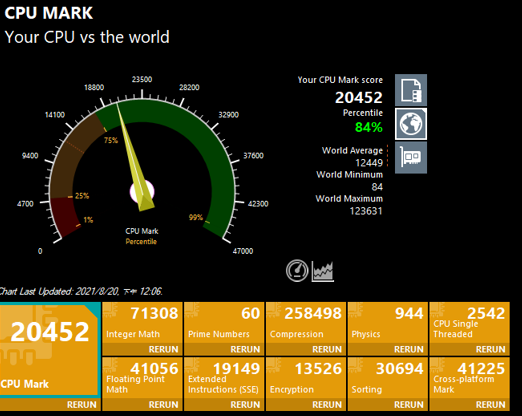Image resolution: width=522 pixels, height=416 pixels.
Task: Select the CPU Single Threaded 2542 tile
Action: 470,323
